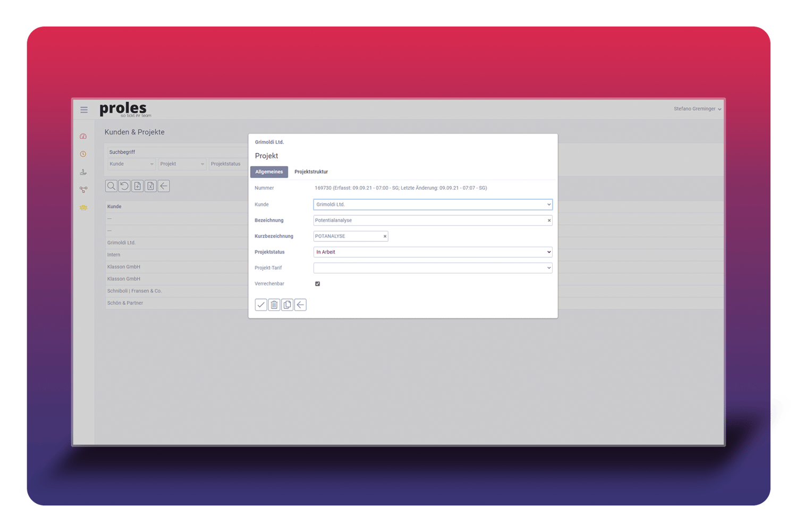Click the Verrechenbar label

coord(269,284)
